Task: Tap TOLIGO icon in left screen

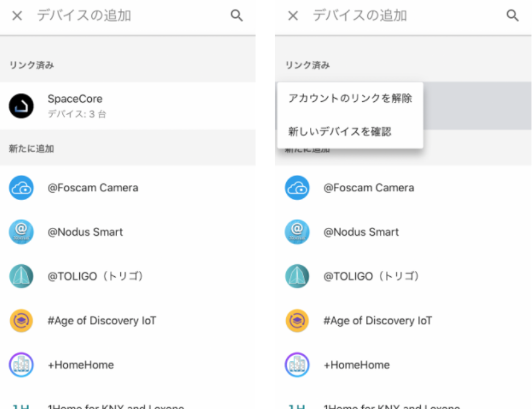Action: tap(21, 276)
